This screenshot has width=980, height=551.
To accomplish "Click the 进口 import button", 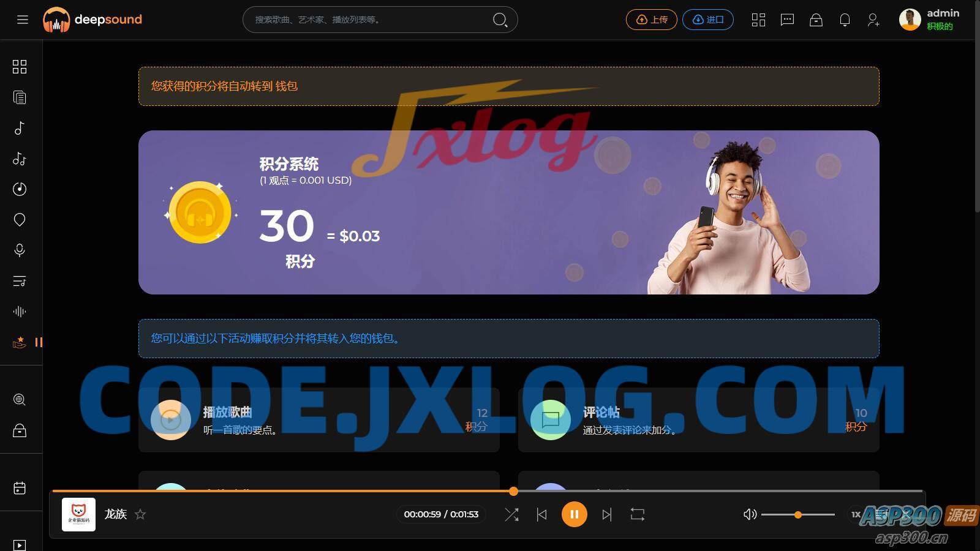I will click(707, 20).
